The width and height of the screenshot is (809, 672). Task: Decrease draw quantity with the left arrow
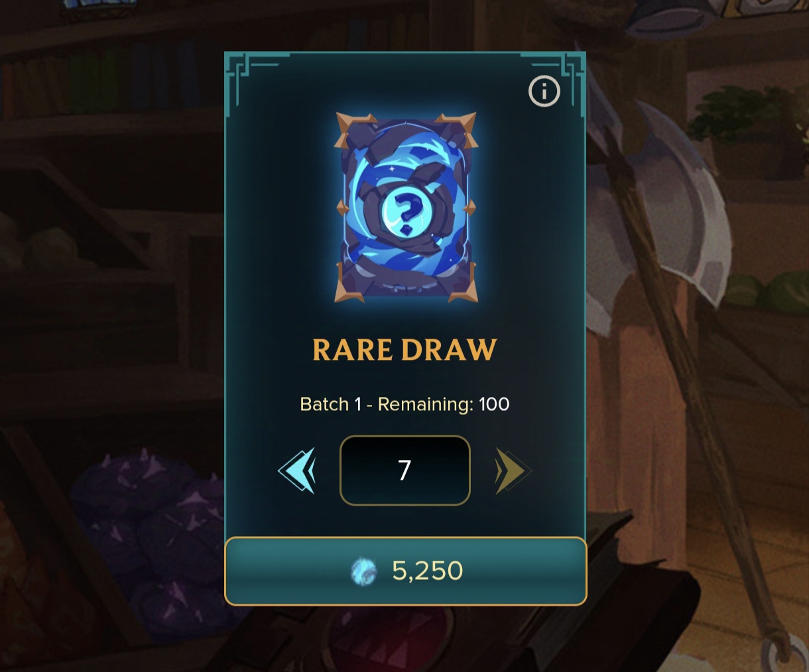point(297,471)
